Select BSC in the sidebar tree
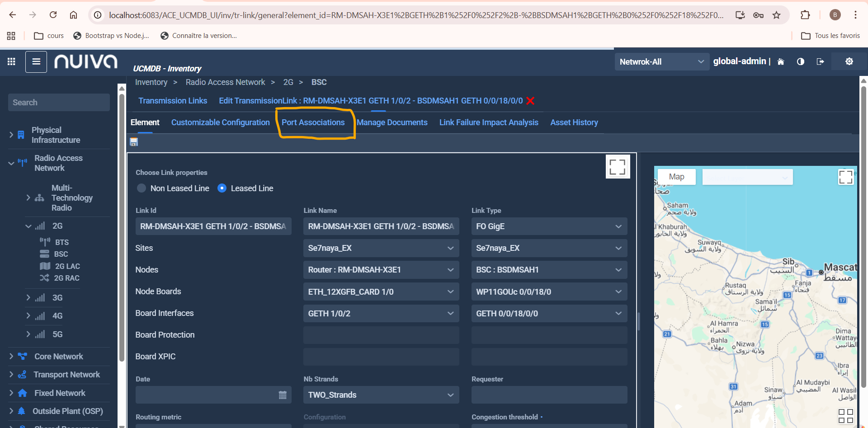Viewport: 868px width, 428px height. [x=61, y=254]
